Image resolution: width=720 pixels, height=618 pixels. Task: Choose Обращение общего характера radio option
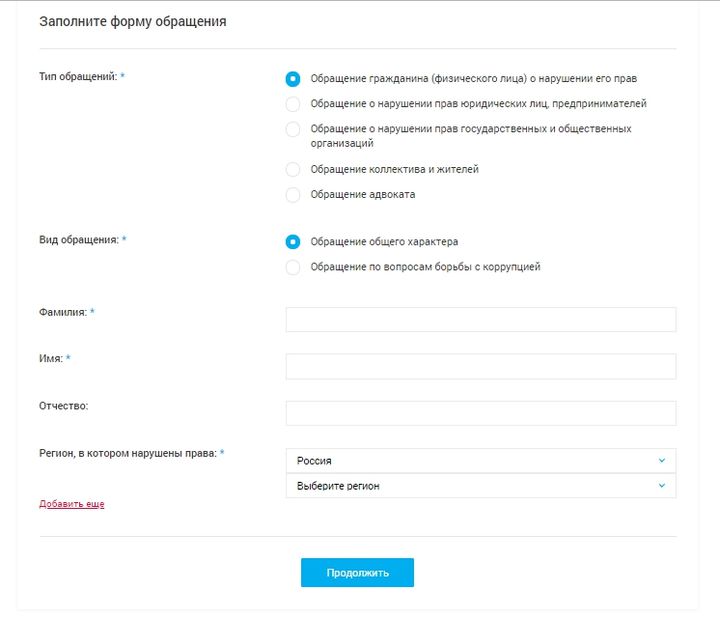[x=293, y=241]
